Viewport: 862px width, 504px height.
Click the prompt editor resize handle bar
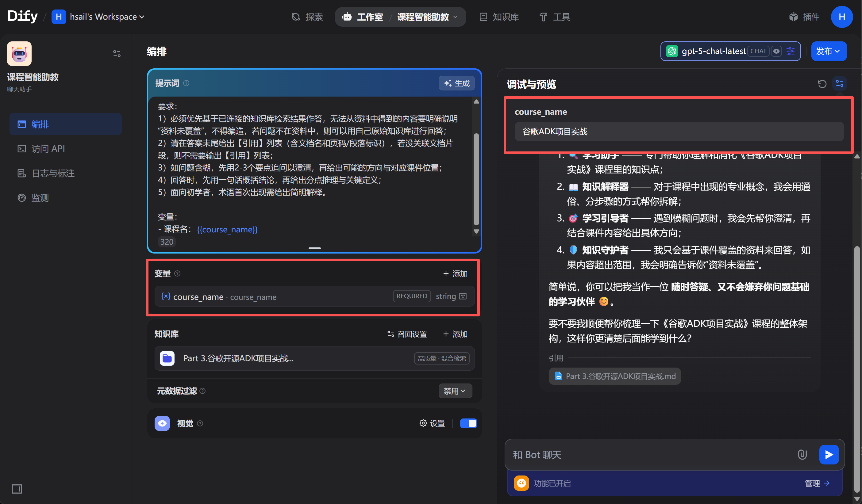315,248
